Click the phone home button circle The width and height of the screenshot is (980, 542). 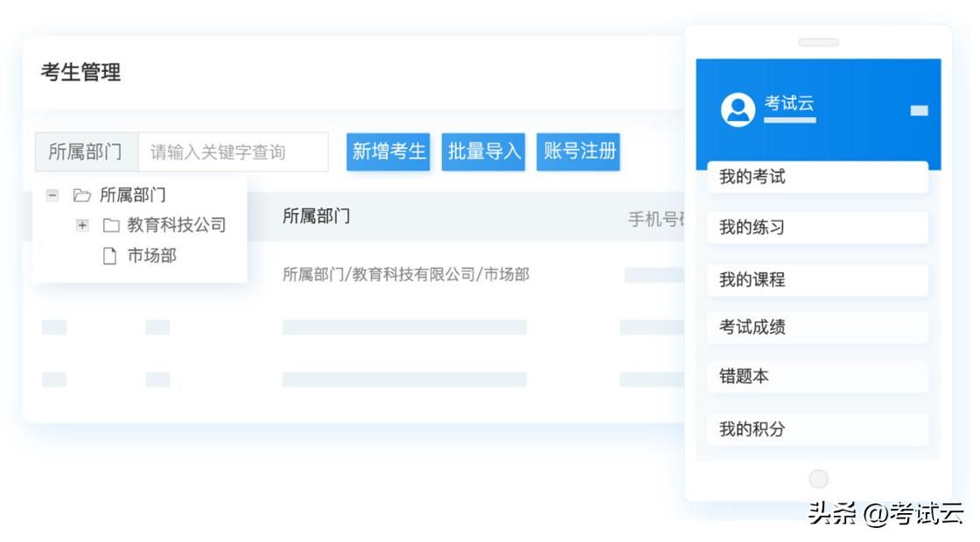click(818, 478)
